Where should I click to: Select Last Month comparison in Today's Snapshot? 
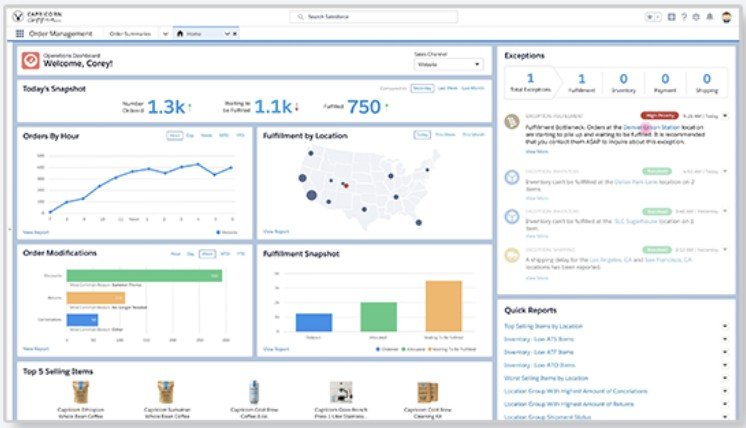pos(472,88)
